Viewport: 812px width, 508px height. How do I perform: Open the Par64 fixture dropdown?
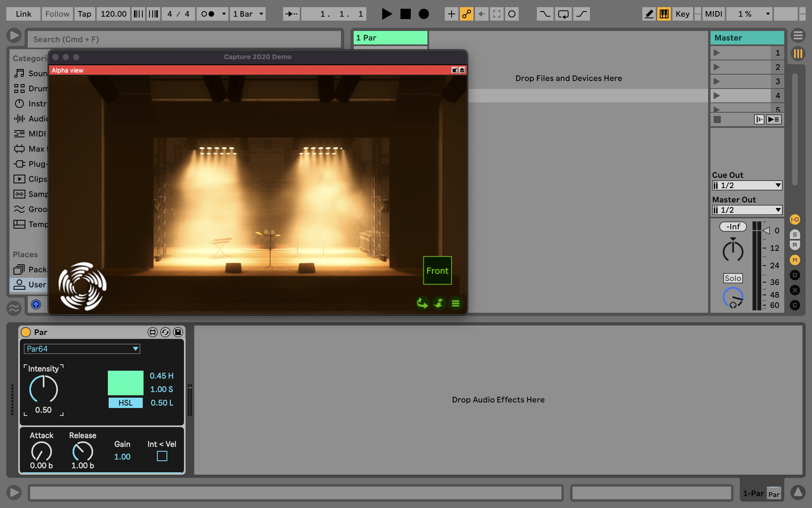pyautogui.click(x=82, y=349)
